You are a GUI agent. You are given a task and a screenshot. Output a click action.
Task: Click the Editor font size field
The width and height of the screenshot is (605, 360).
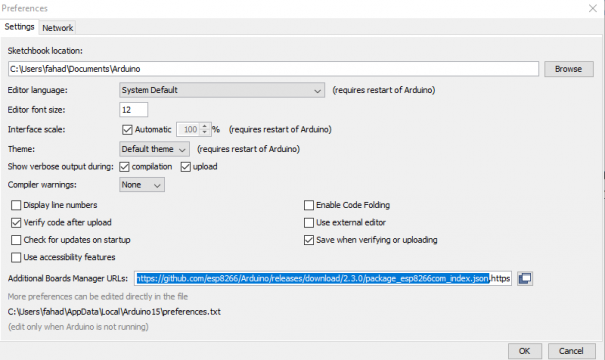click(x=133, y=110)
